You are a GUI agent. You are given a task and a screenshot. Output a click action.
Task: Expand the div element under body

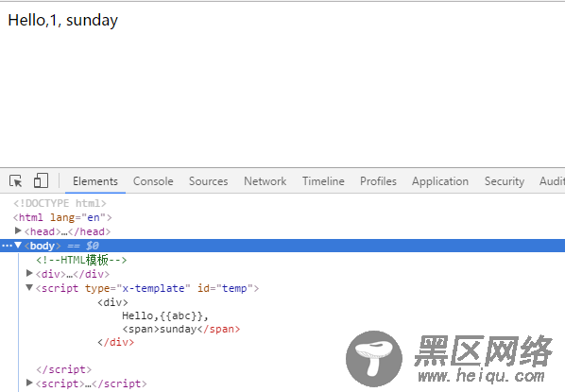29,273
